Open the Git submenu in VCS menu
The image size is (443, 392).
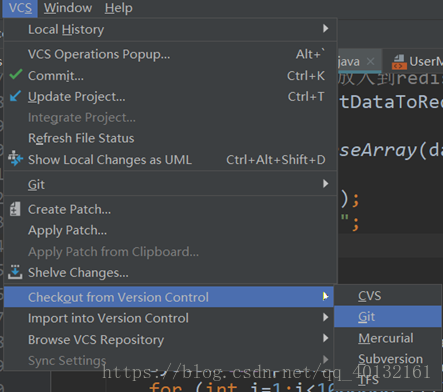point(170,184)
